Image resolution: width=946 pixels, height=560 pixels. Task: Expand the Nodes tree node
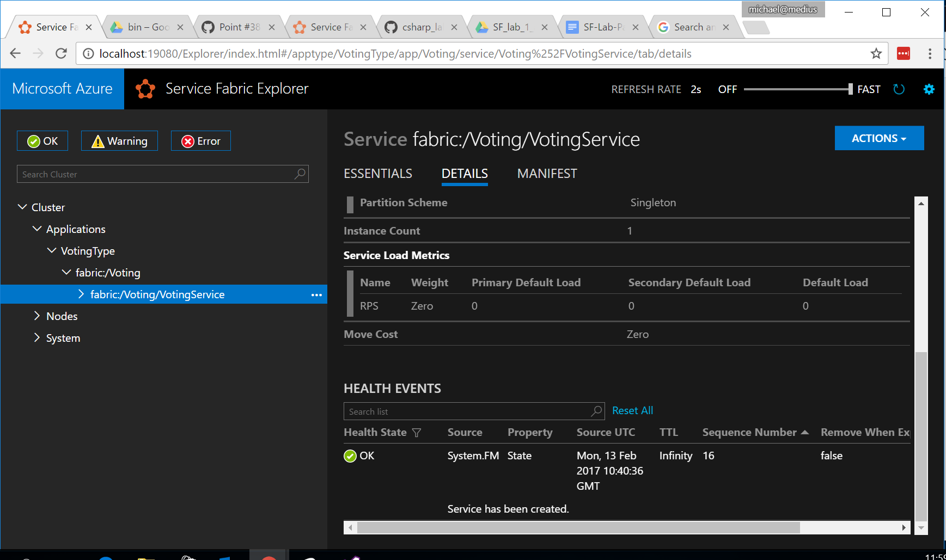[37, 316]
